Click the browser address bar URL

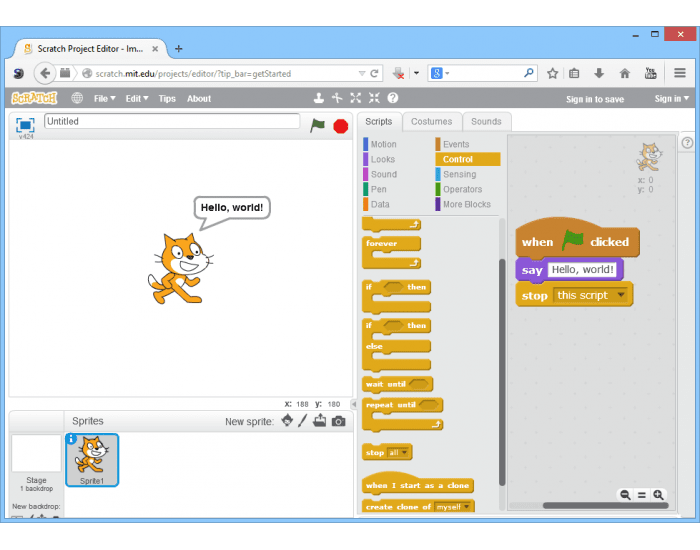click(x=193, y=74)
